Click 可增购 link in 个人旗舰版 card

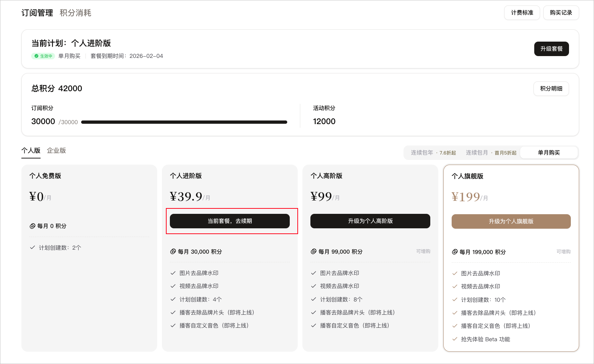point(564,252)
